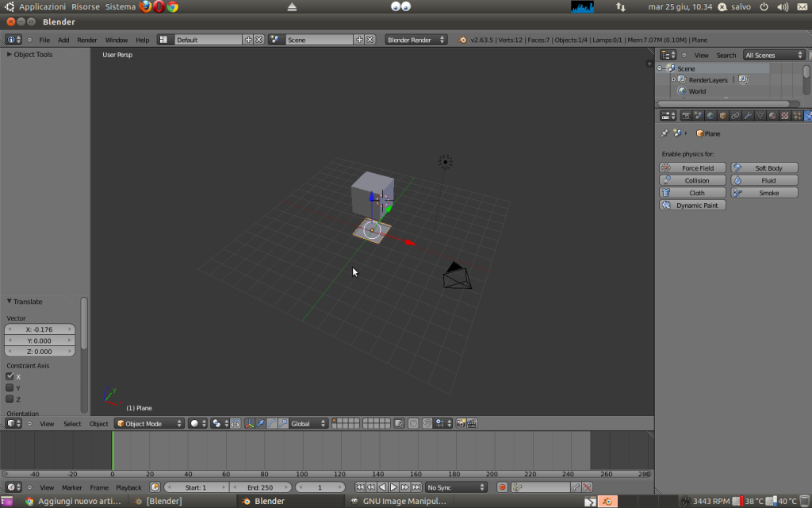This screenshot has width=812, height=508.
Task: Open the World properties globe tab
Action: tap(710, 115)
